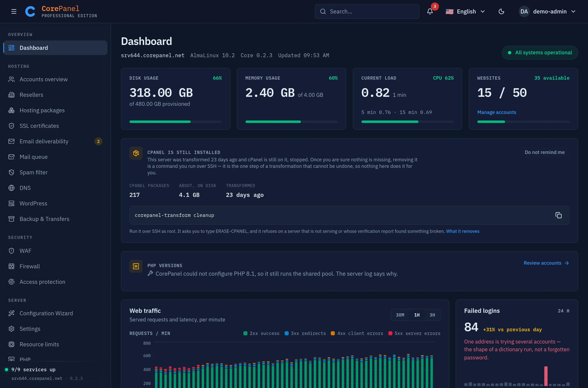Expand the English language dropdown
The image size is (588, 388).
[465, 11]
